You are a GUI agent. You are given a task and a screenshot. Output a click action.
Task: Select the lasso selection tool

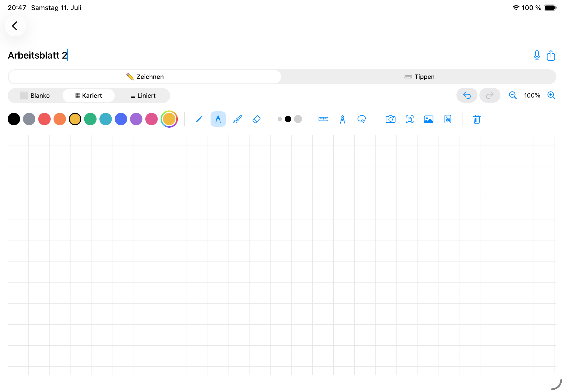tap(361, 119)
